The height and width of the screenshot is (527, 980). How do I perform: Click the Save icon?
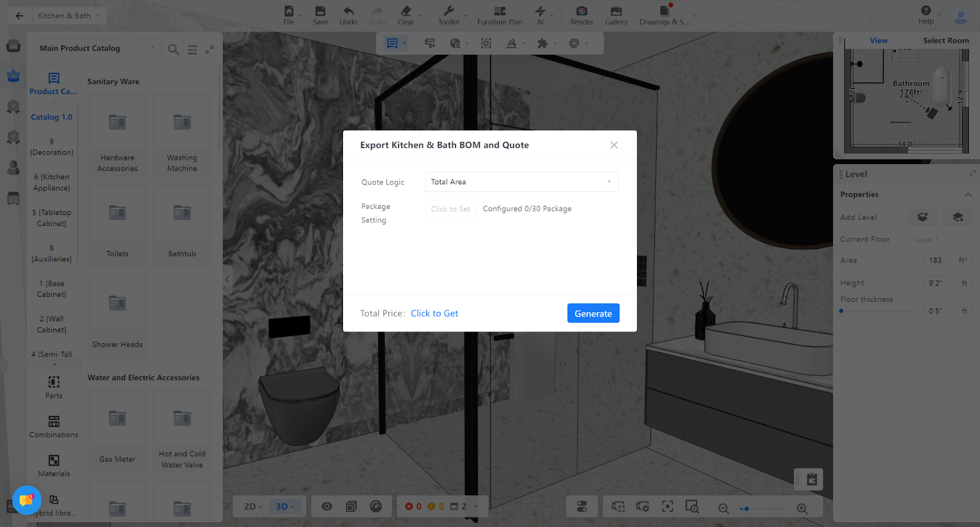point(320,12)
